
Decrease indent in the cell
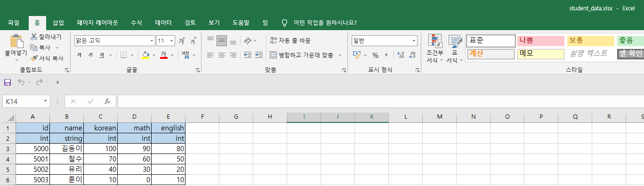248,55
